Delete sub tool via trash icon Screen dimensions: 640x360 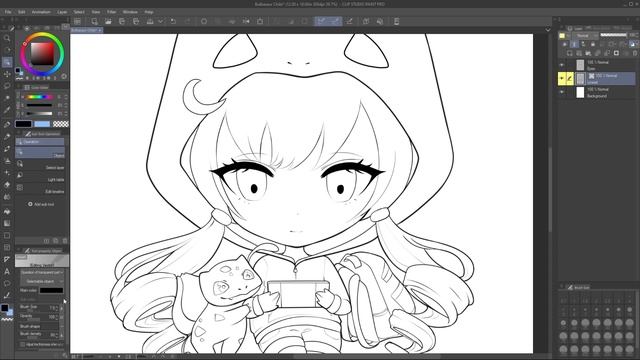64,241
